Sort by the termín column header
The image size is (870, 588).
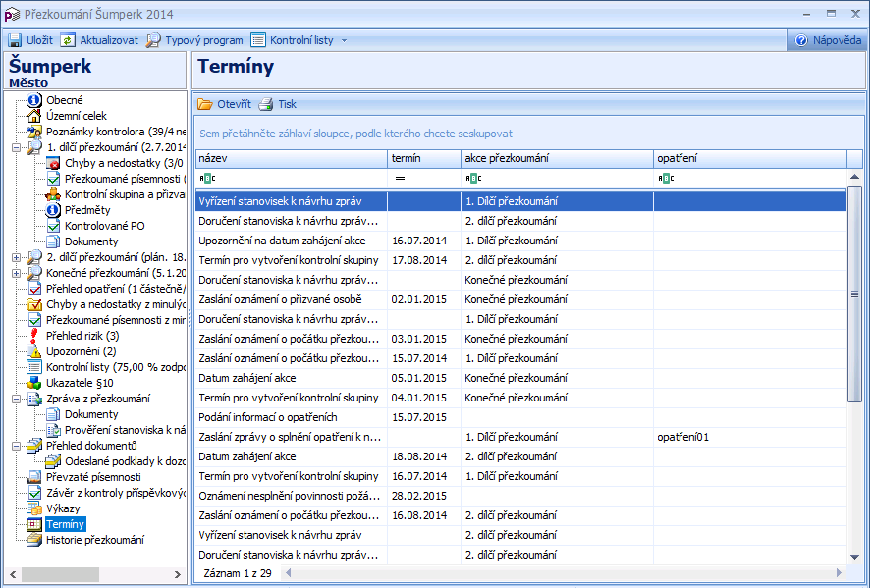pos(424,159)
